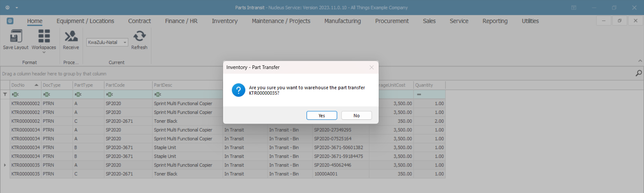Sort by the DocNo column header
The height and width of the screenshot is (193, 644).
point(25,85)
